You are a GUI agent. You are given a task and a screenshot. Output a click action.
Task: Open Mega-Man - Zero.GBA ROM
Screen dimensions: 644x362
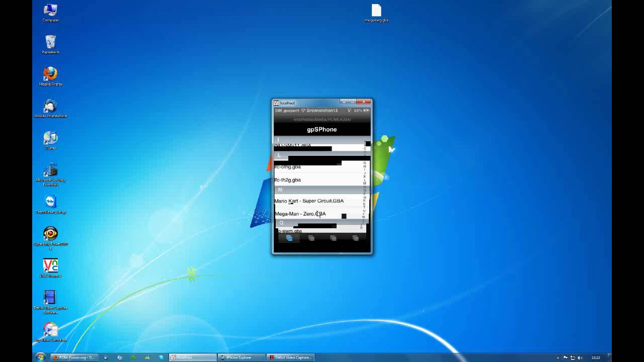[x=318, y=214]
